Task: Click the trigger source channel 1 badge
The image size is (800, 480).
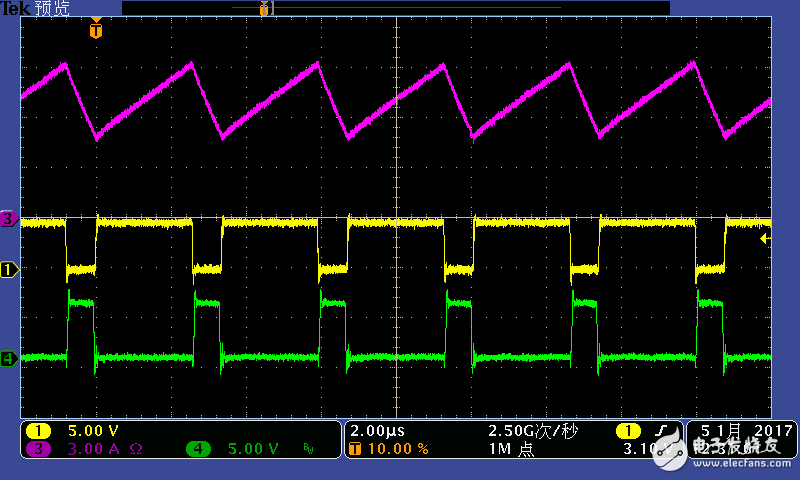Action: coord(627,431)
